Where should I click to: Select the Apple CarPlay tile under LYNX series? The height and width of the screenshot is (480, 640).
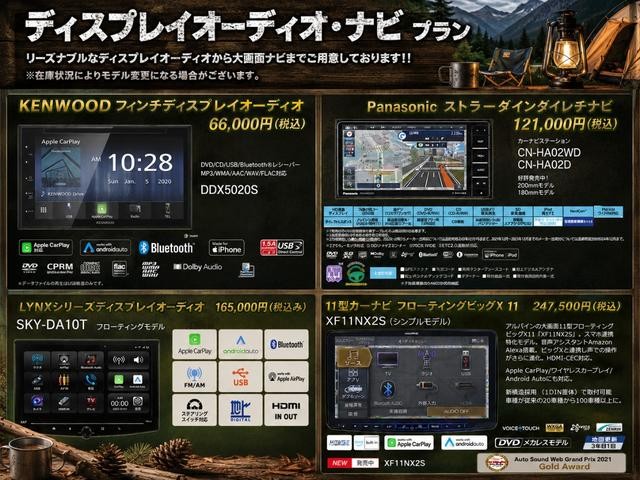coord(194,344)
